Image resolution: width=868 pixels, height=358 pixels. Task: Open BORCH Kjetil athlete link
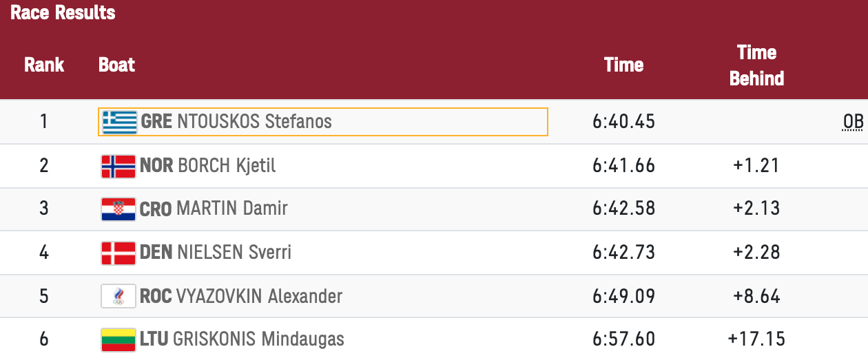pos(227,166)
